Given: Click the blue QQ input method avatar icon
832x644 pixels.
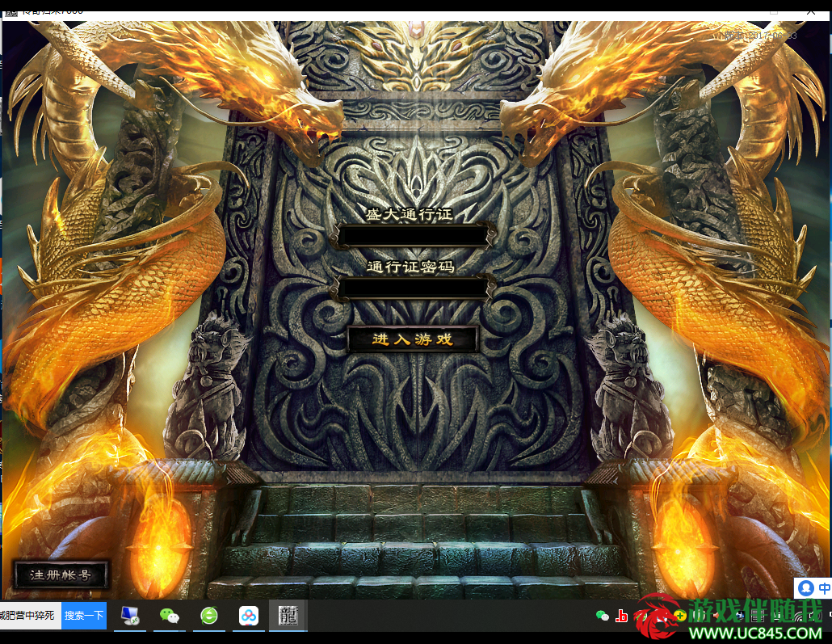Looking at the screenshot, I should click(806, 587).
